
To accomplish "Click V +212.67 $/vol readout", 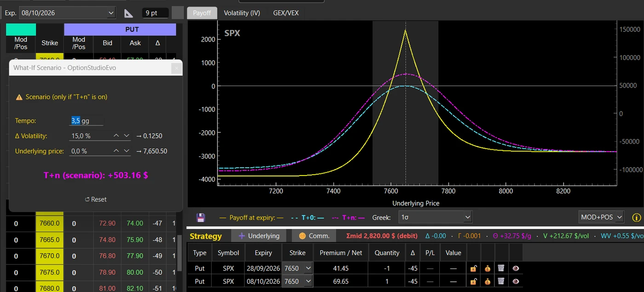I will [566, 236].
